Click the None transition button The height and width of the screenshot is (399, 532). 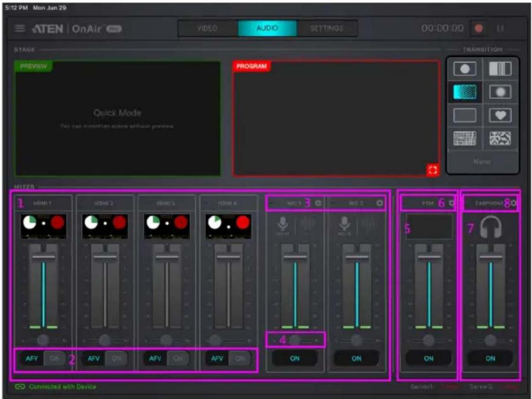coord(482,162)
